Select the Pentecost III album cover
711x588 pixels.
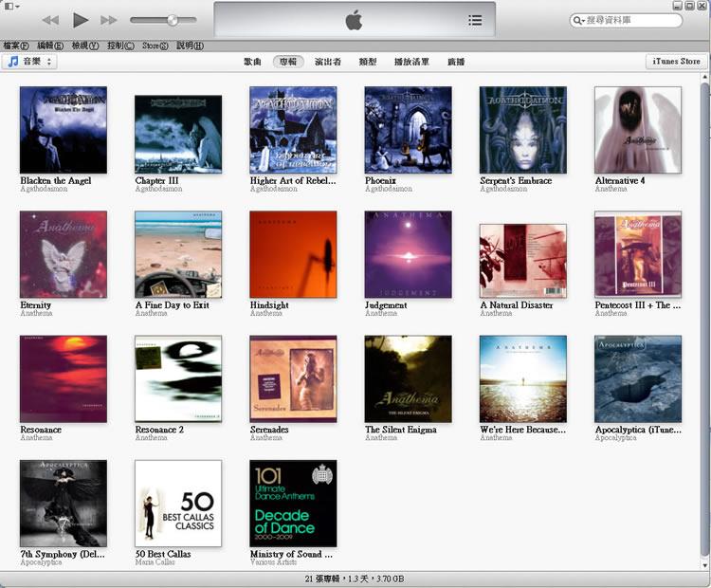coord(638,254)
